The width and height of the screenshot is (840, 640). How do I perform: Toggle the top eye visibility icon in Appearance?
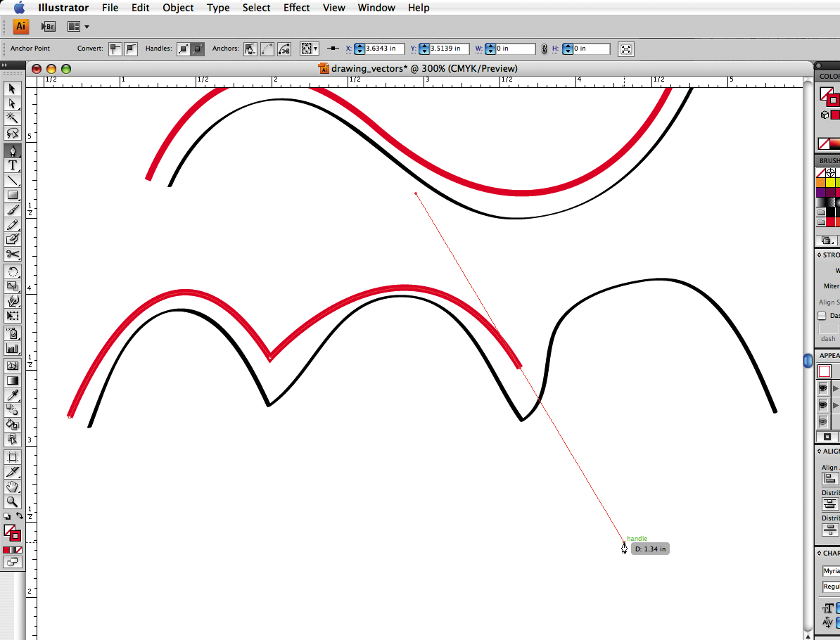pyautogui.click(x=822, y=388)
